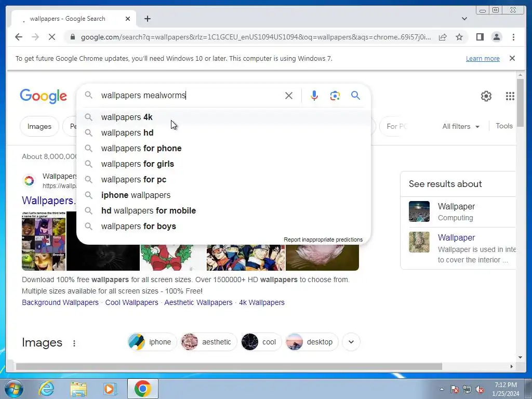Select suggestion wallpapers 4k

click(223, 117)
